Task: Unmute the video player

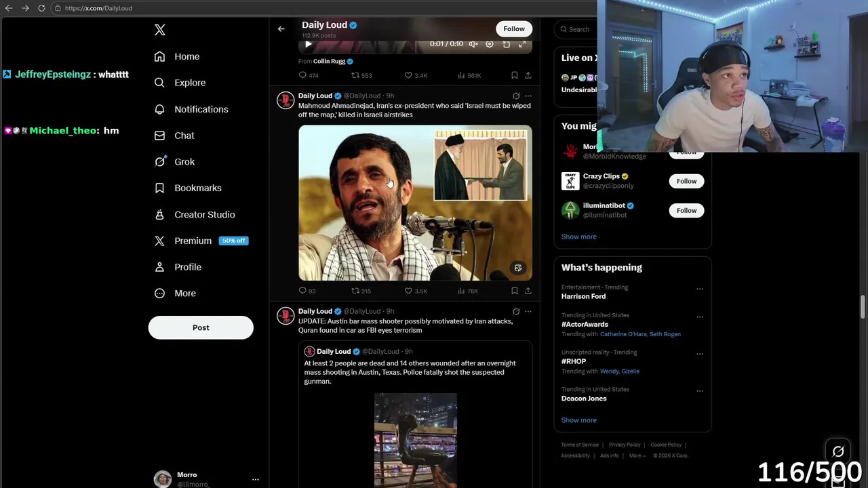Action: pyautogui.click(x=473, y=44)
